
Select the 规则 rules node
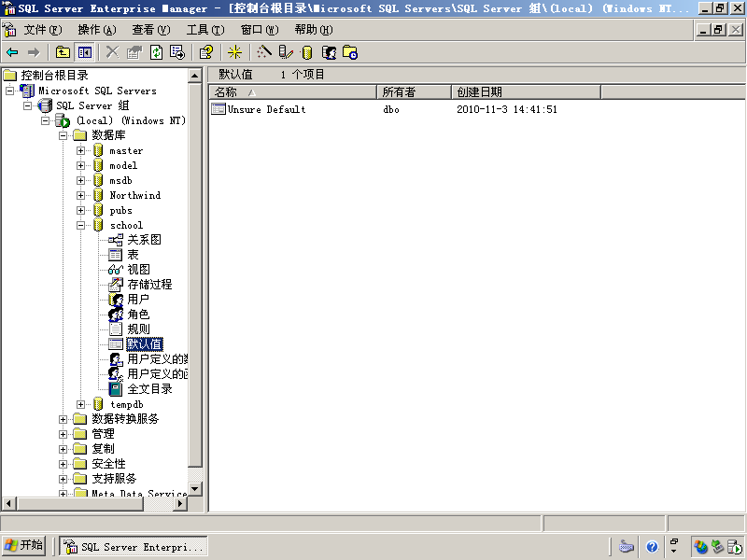138,329
